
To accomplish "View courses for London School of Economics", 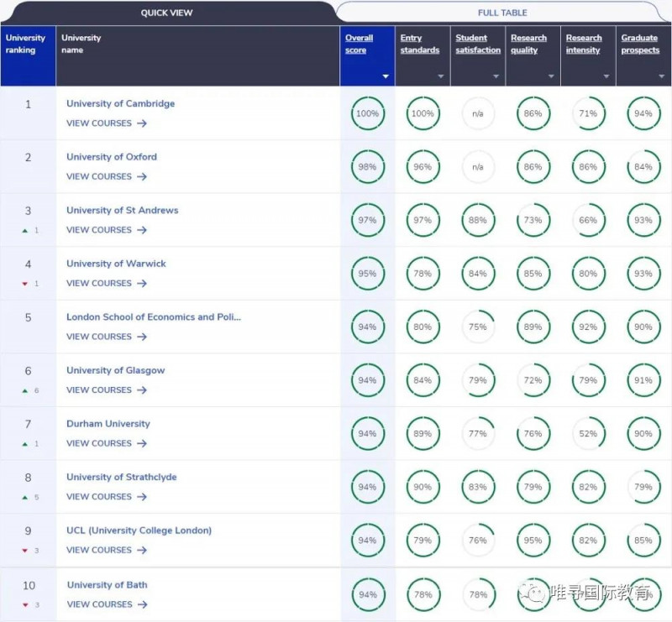I will click(x=107, y=337).
